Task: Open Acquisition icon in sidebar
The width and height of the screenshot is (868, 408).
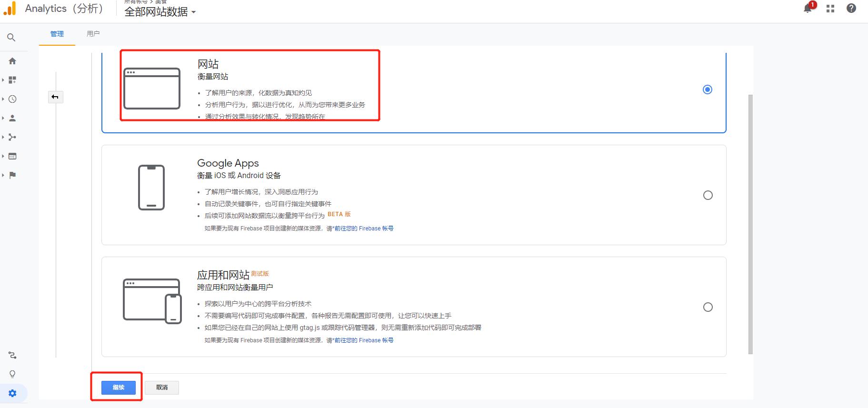Action: tap(12, 137)
